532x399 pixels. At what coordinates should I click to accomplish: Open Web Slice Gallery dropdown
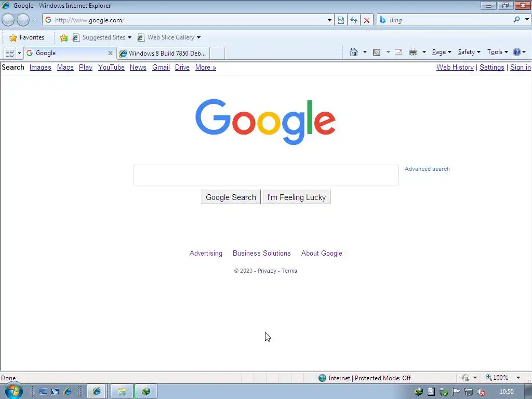[169, 37]
